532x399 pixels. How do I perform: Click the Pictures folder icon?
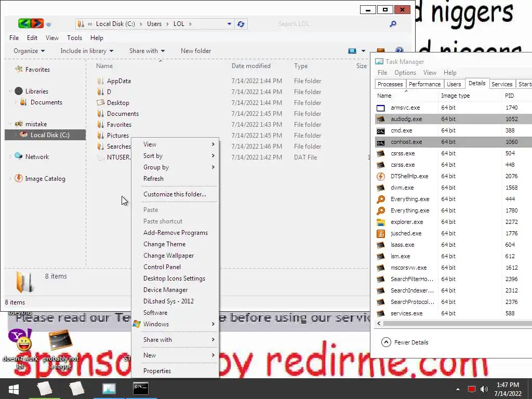(x=100, y=136)
